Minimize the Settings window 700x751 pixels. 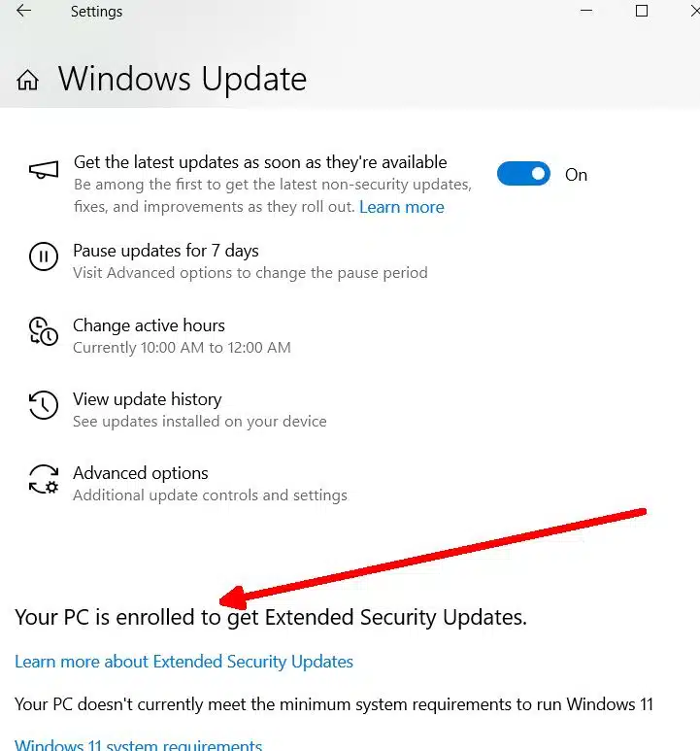click(x=586, y=12)
